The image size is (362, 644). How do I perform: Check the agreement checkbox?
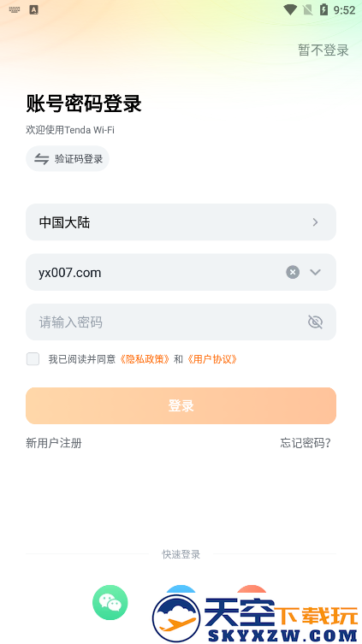click(x=33, y=359)
